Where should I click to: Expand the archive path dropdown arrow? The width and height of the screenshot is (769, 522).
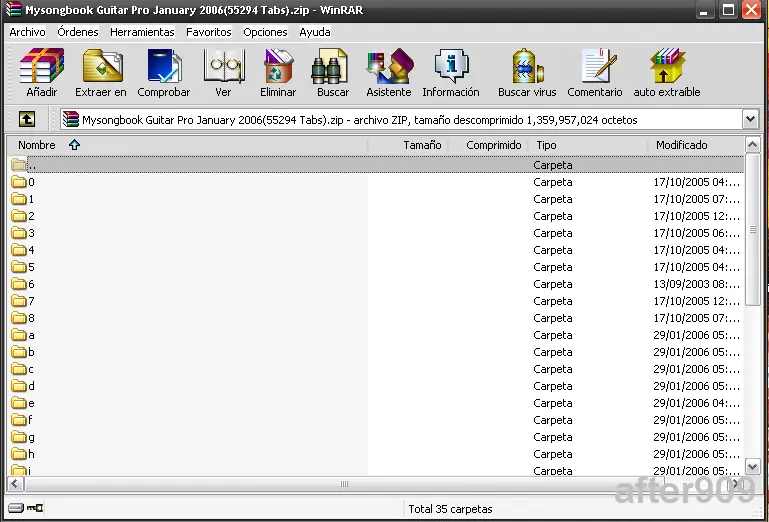coord(750,119)
